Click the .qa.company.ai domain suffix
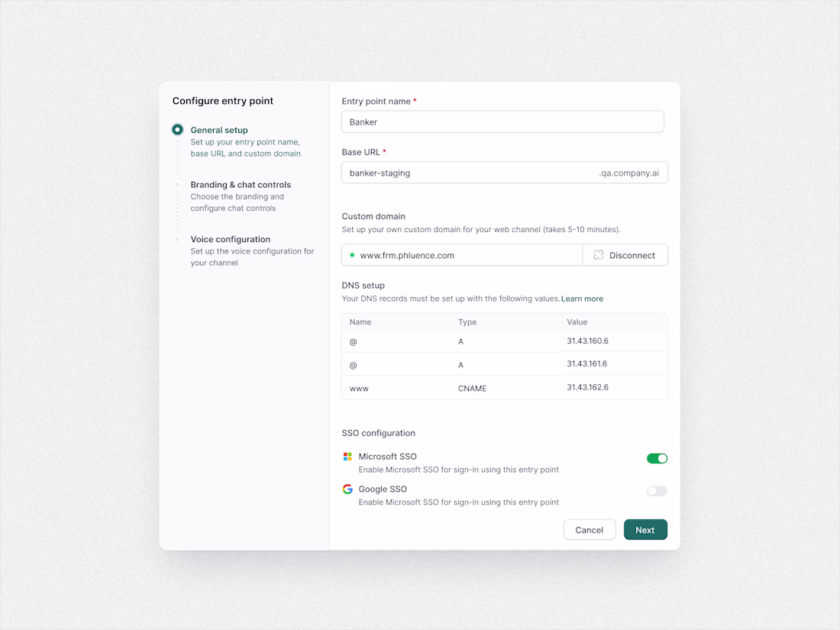 coord(629,173)
